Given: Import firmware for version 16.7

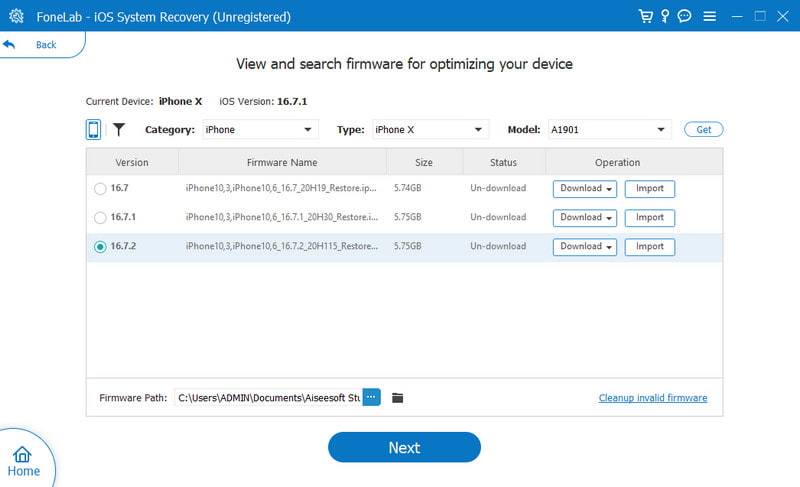Looking at the screenshot, I should (649, 189).
